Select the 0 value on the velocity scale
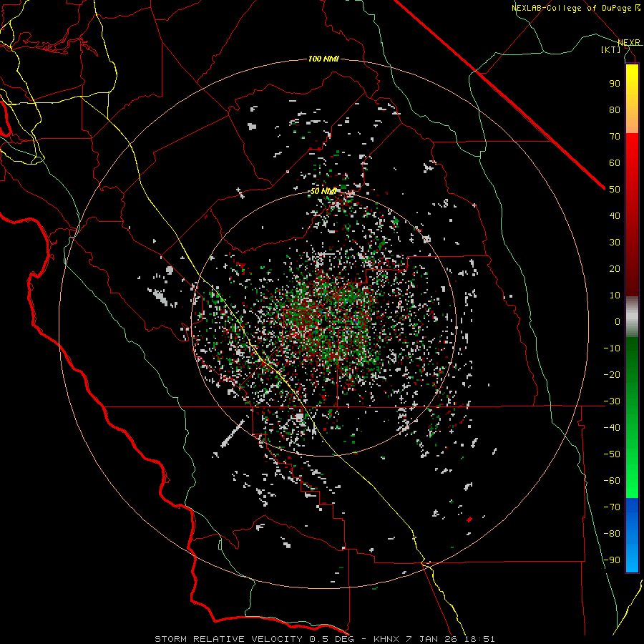Viewport: 644px width, 644px height. (x=618, y=322)
